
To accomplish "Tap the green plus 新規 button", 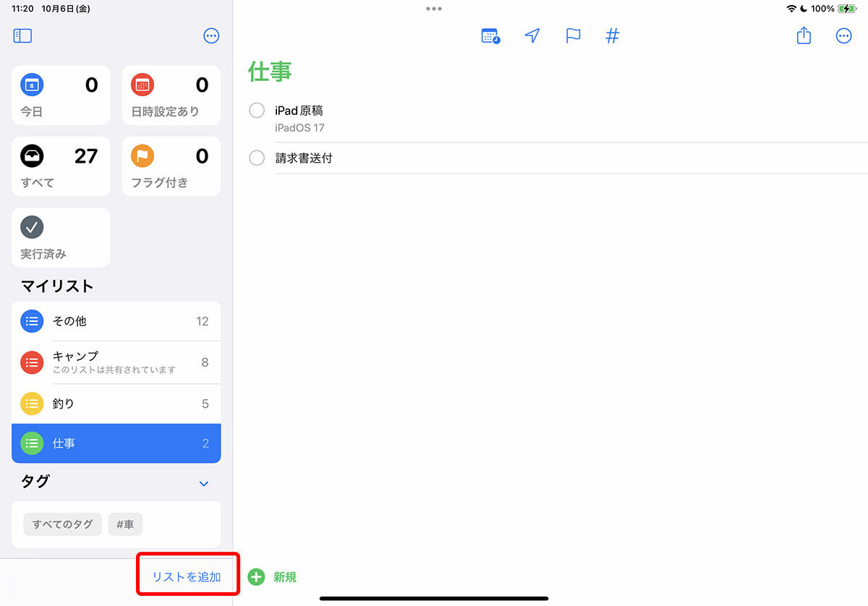I will (272, 576).
